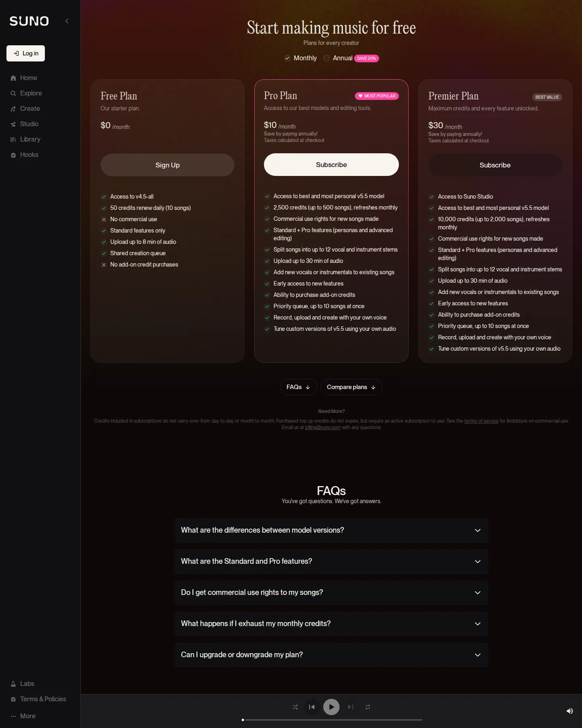This screenshot has width=582, height=728.
Task: Subscribe to the Pro Plan
Action: pyautogui.click(x=331, y=165)
